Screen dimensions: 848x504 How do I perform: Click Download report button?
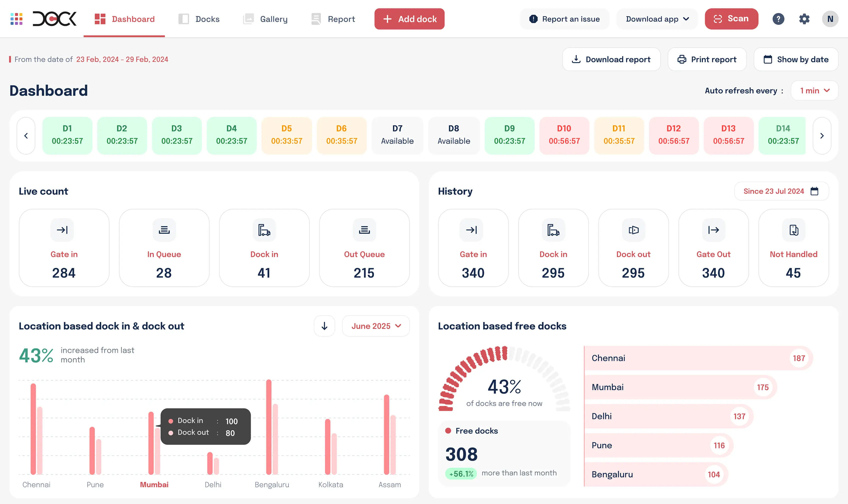(611, 59)
